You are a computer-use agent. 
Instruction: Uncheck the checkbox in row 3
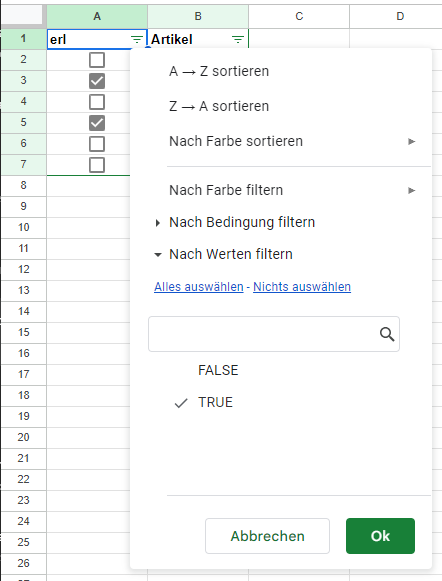click(97, 81)
